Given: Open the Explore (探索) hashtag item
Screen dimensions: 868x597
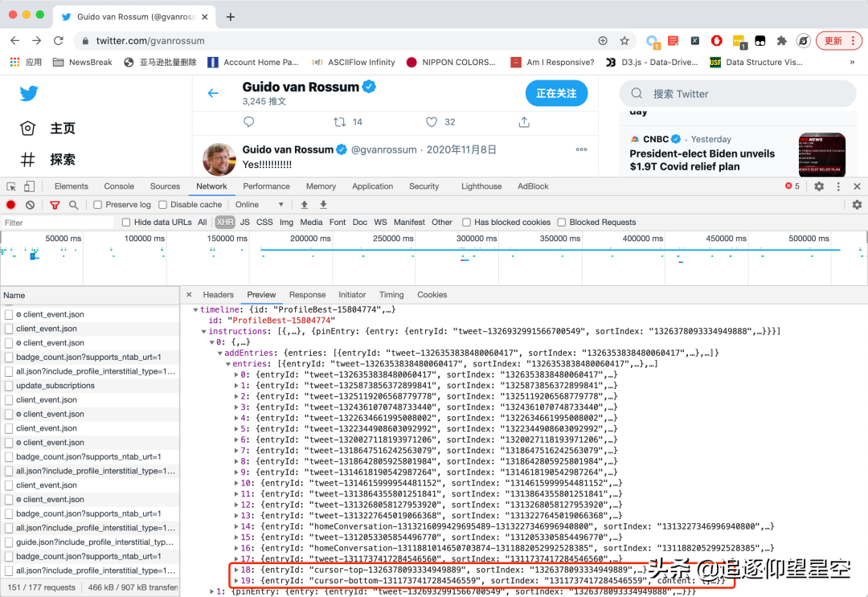Looking at the screenshot, I should (x=47, y=160).
